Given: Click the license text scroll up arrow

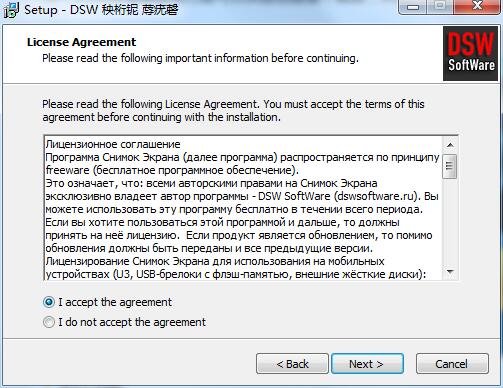Looking at the screenshot, I should [450, 145].
